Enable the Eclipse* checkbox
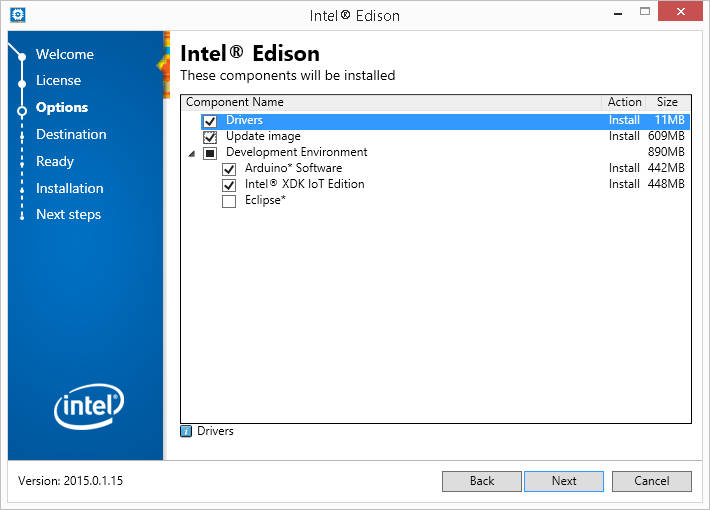The image size is (710, 510). pyautogui.click(x=229, y=201)
